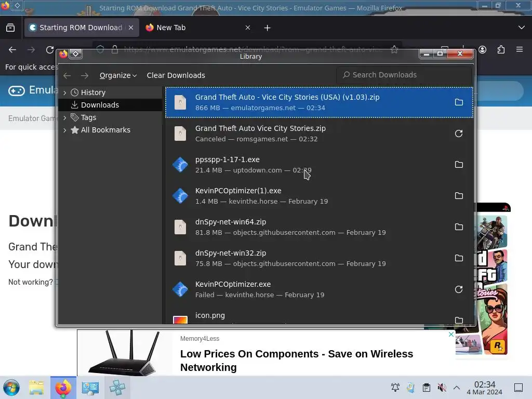
Task: Expand the Tags tree node
Action: point(65,118)
